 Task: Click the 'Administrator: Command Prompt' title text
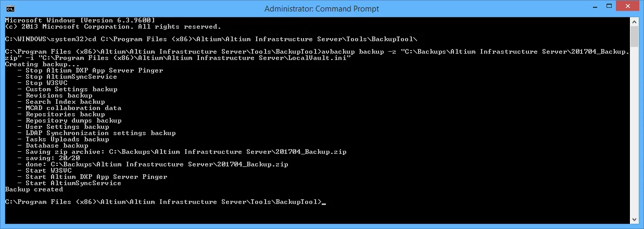pos(322,9)
